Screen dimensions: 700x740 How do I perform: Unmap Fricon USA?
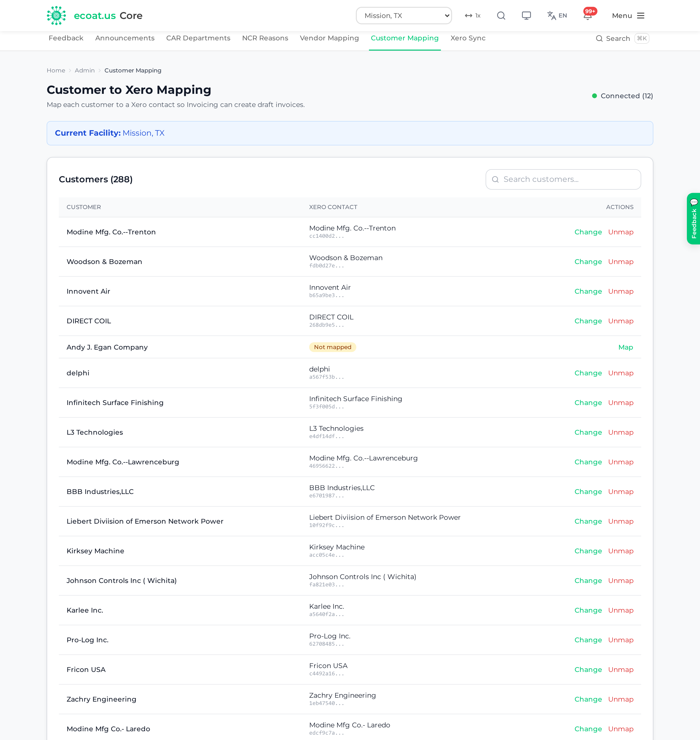(621, 670)
